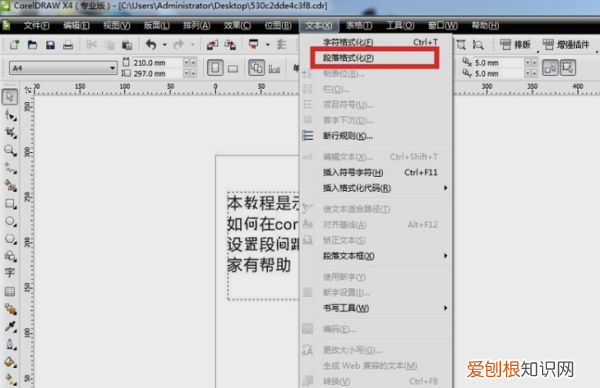Select the Eyedropper tool
600x388 pixels.
click(10, 326)
